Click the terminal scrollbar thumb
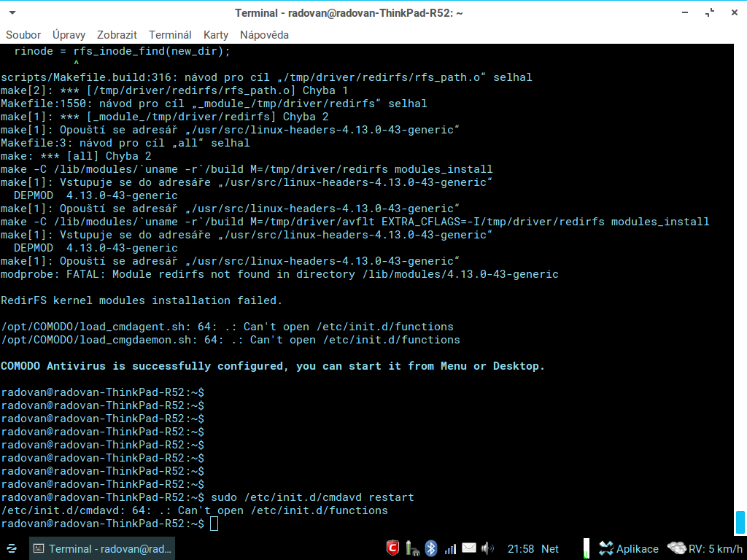The height and width of the screenshot is (560, 747). [740, 523]
